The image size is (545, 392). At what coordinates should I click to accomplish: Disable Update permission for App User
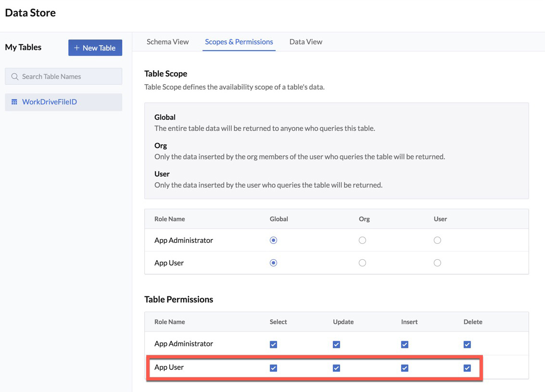336,368
